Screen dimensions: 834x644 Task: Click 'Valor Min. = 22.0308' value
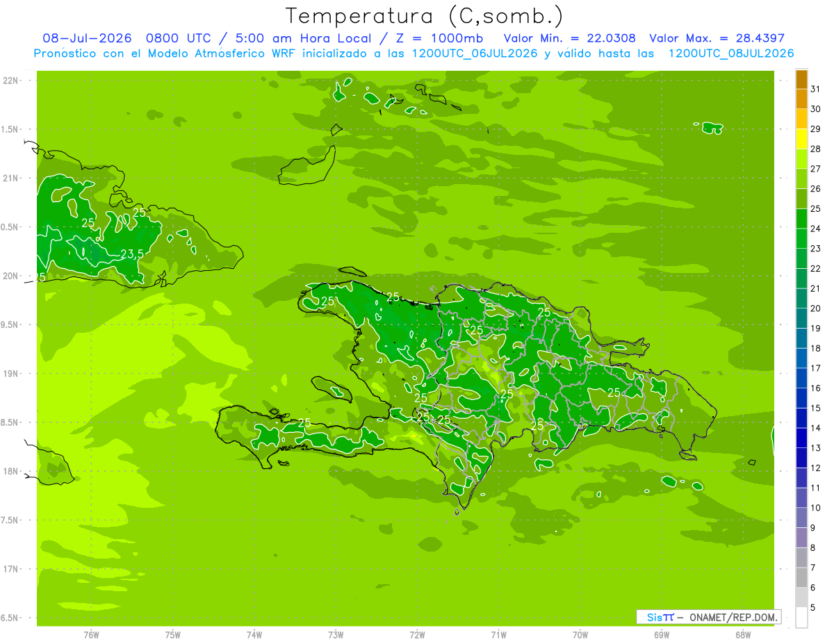(x=570, y=38)
